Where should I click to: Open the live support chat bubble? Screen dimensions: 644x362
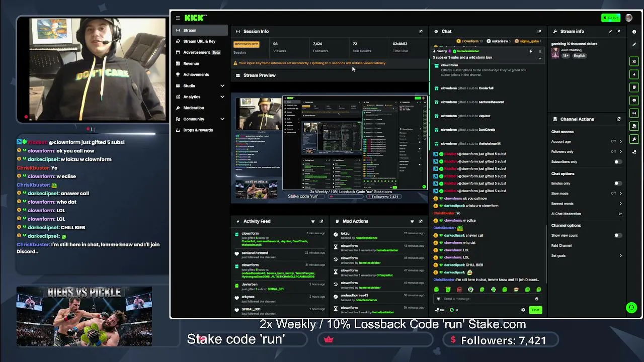(631, 307)
